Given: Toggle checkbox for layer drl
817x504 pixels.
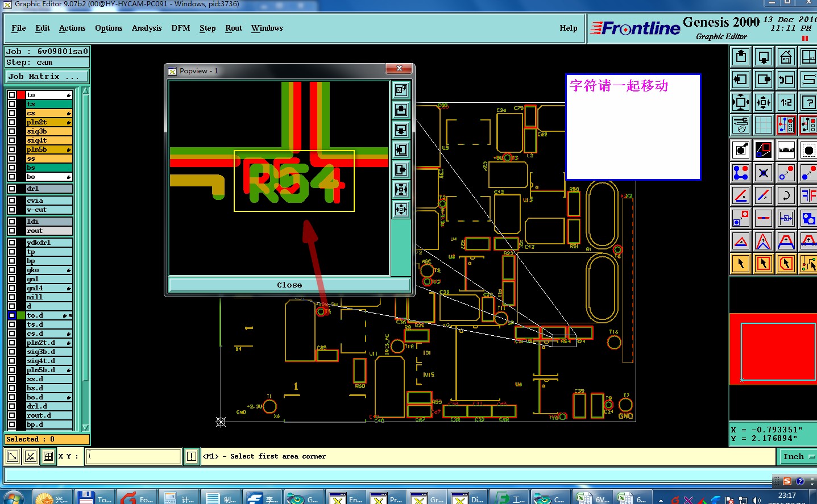Looking at the screenshot, I should click(12, 189).
